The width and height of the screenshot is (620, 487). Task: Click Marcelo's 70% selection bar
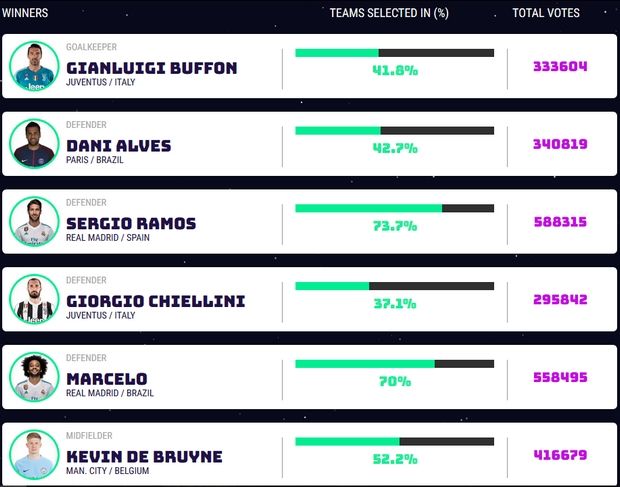394,364
